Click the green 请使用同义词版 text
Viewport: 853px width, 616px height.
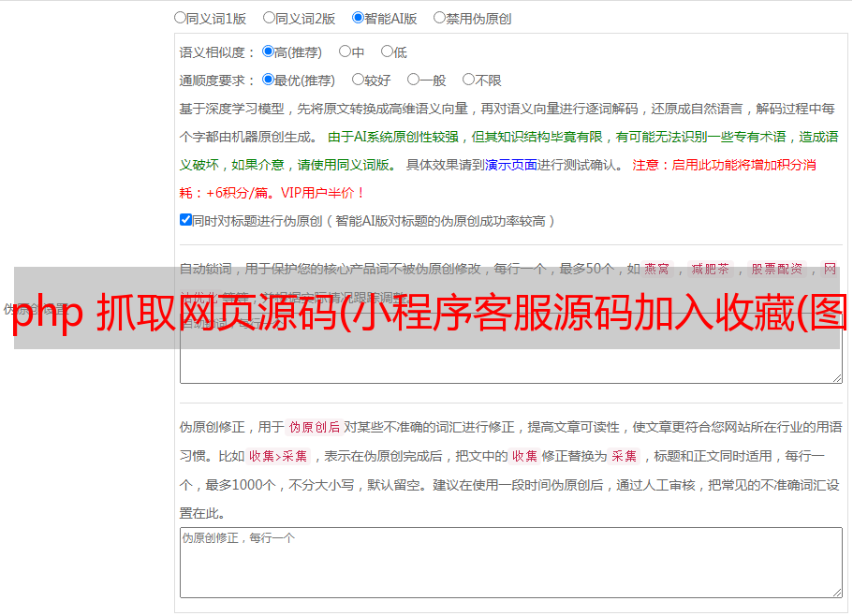pyautogui.click(x=344, y=165)
